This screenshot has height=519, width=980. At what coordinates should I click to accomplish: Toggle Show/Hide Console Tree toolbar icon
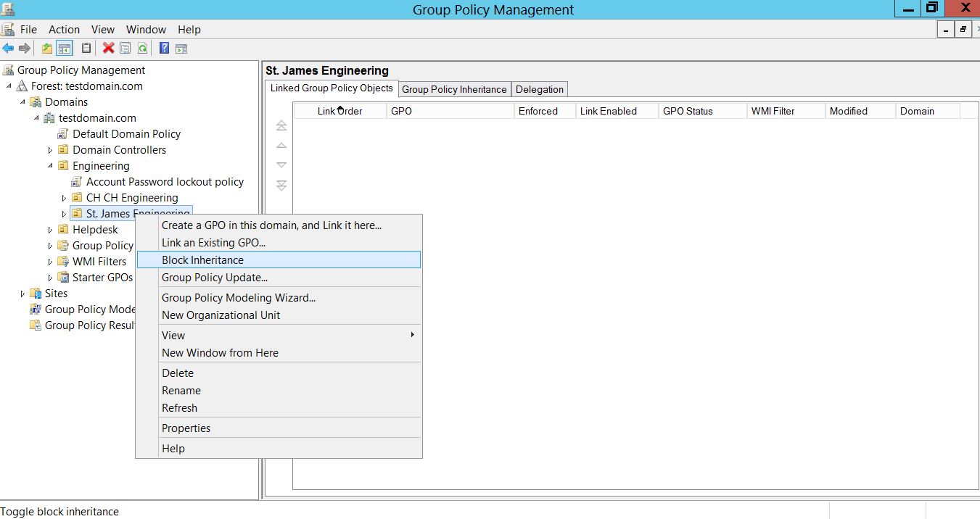click(65, 49)
